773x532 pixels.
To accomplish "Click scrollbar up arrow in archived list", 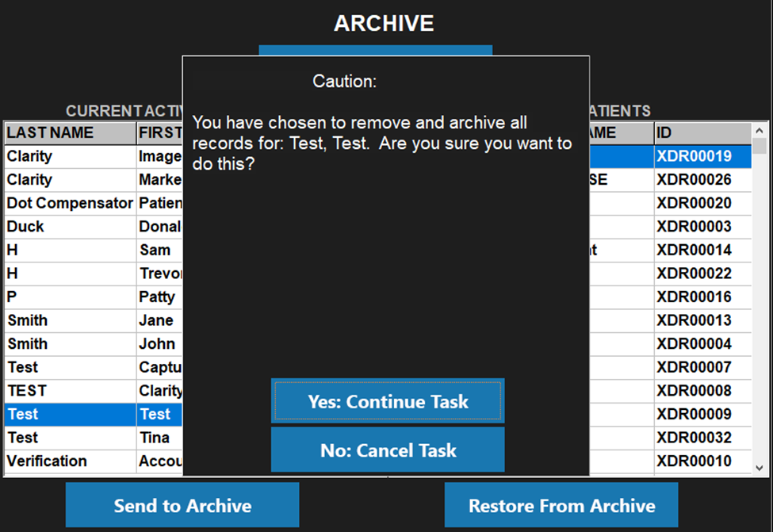I will click(x=760, y=131).
